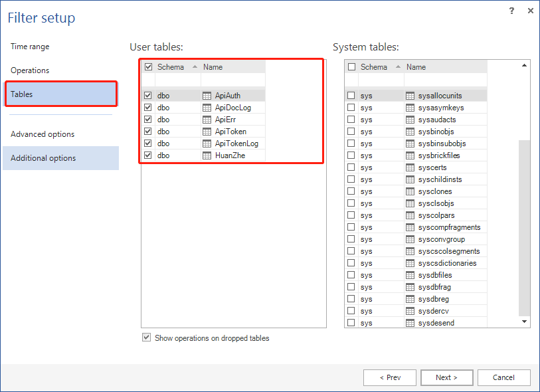Click the syscerts table icon
This screenshot has width=540, height=392.
tap(410, 167)
